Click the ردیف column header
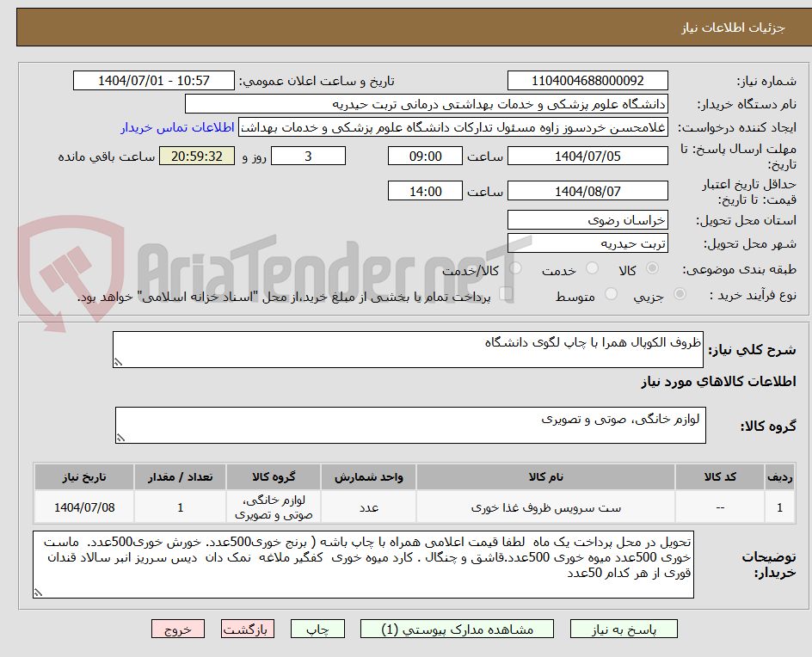This screenshot has width=812, height=657. [x=779, y=476]
